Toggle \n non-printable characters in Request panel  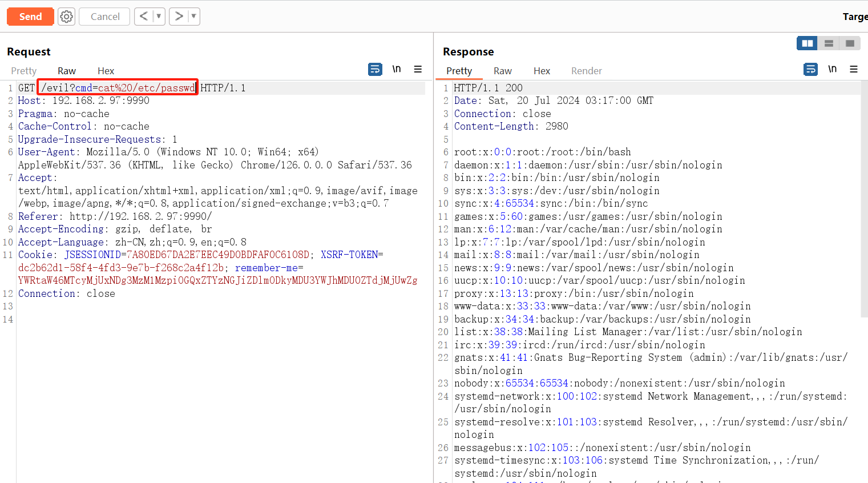tap(397, 69)
